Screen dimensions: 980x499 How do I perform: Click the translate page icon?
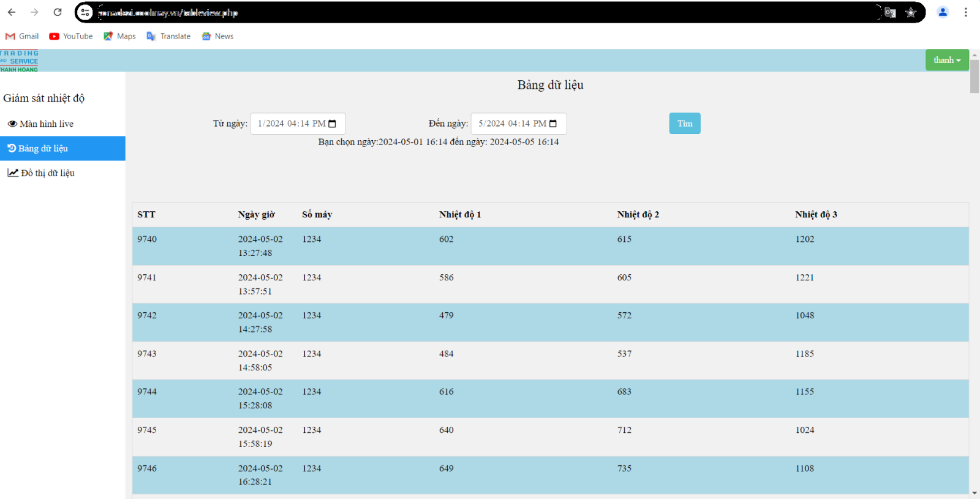pos(890,12)
